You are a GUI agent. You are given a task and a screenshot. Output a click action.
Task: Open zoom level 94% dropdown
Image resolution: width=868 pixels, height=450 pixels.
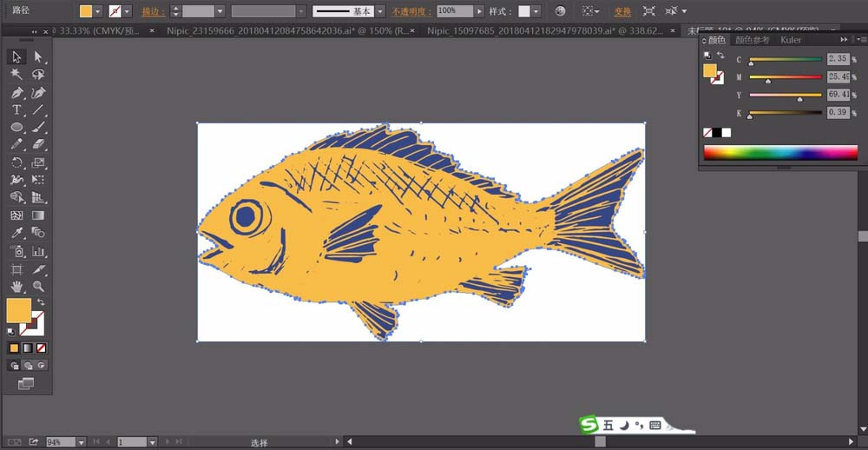pos(82,442)
